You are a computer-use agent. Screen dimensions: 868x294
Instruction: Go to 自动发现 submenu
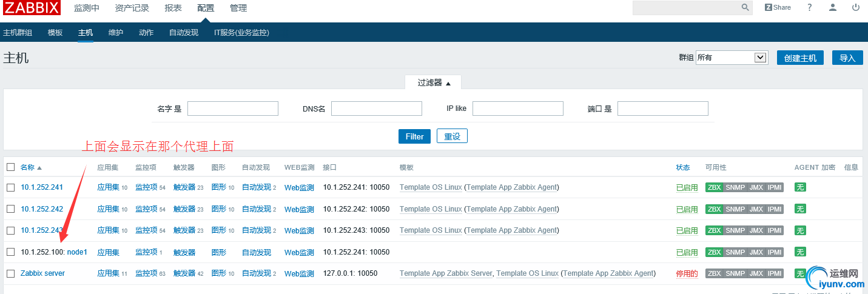pyautogui.click(x=184, y=33)
